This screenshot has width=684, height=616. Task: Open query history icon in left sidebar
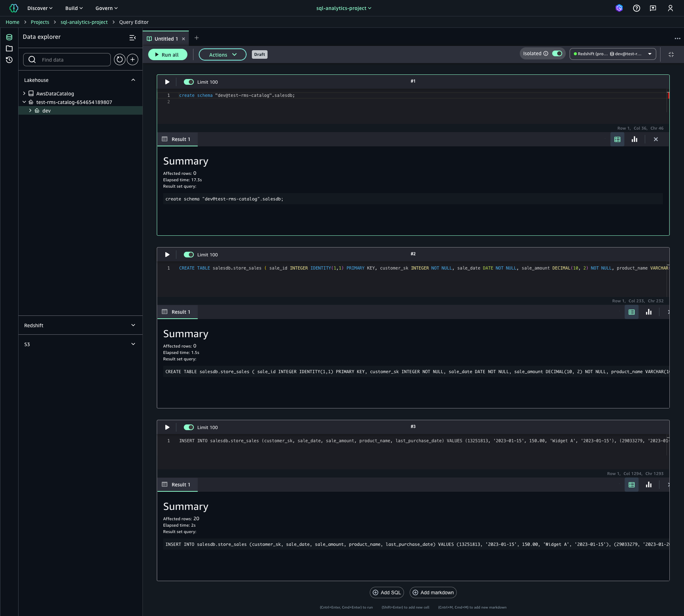click(x=9, y=60)
